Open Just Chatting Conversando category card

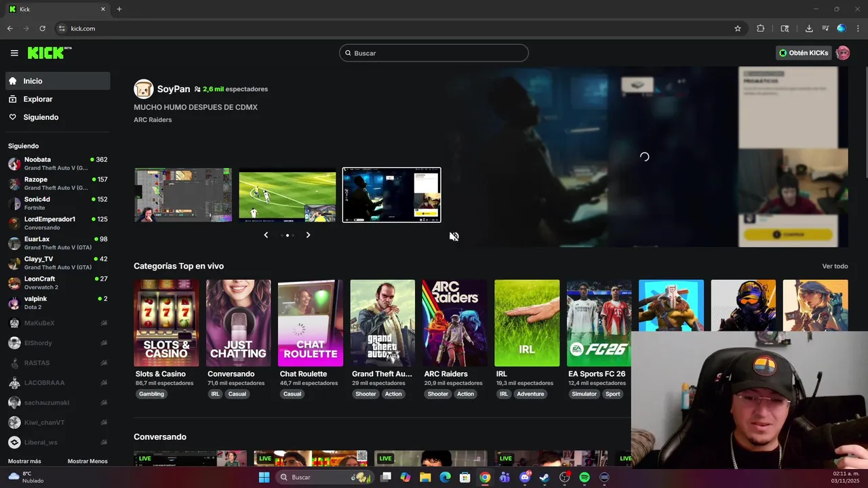coord(238,323)
